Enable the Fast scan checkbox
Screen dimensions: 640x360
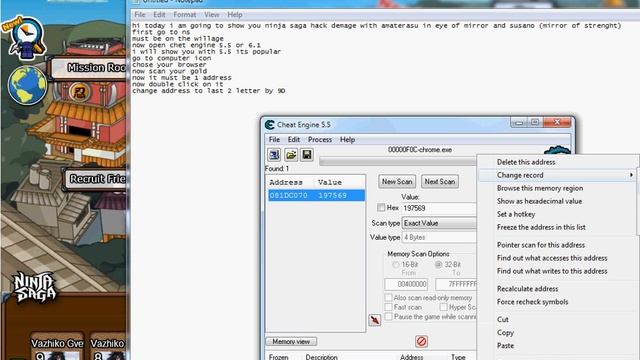[x=388, y=307]
